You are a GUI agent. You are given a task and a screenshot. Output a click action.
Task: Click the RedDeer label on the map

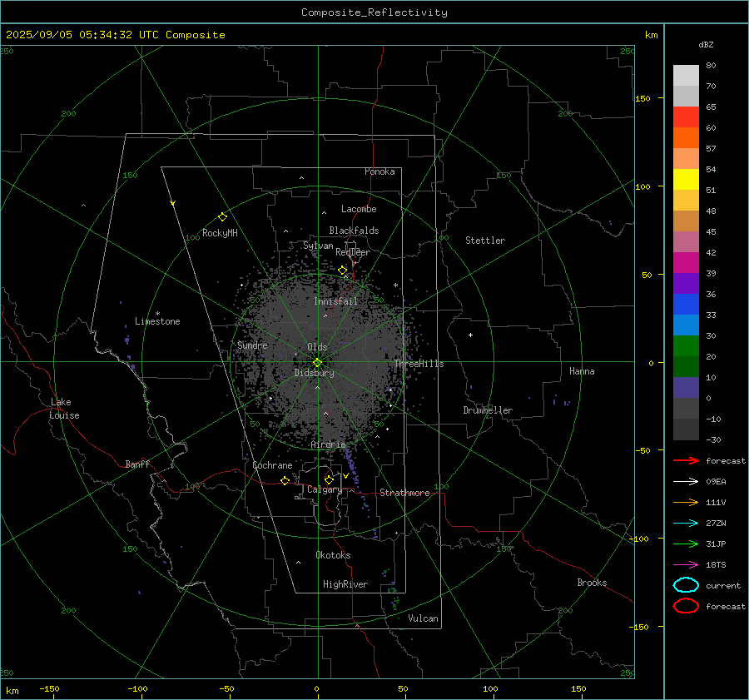pos(353,252)
